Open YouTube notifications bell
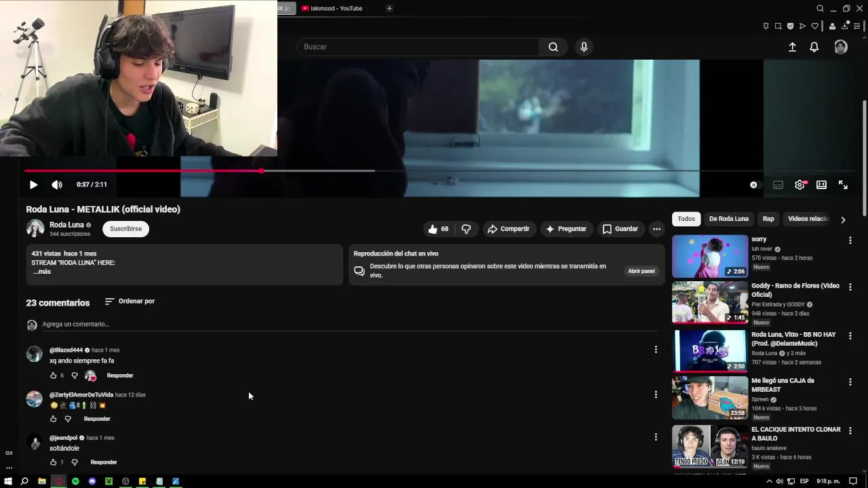Screen dimensions: 868x488 [x=814, y=47]
